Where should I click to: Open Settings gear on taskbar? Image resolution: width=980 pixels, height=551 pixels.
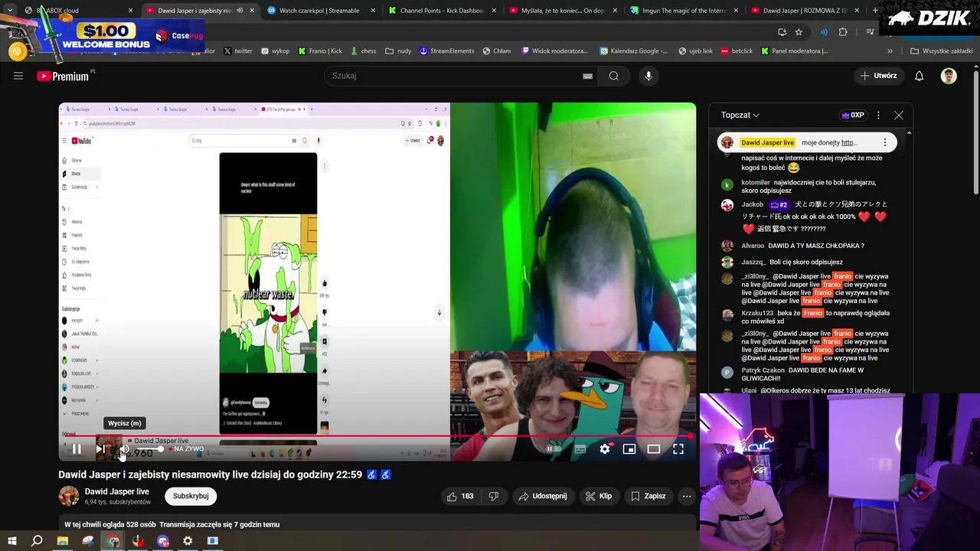pos(188,541)
